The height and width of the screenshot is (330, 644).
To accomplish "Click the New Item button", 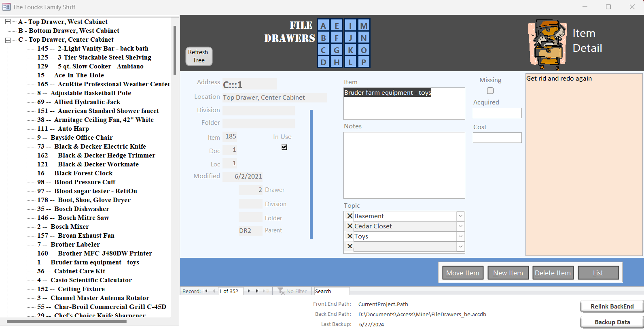I will point(508,273).
